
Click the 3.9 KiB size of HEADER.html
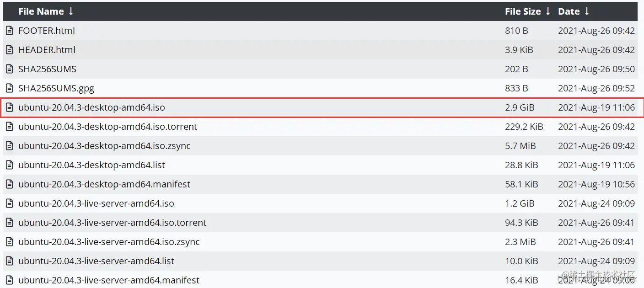tap(519, 50)
